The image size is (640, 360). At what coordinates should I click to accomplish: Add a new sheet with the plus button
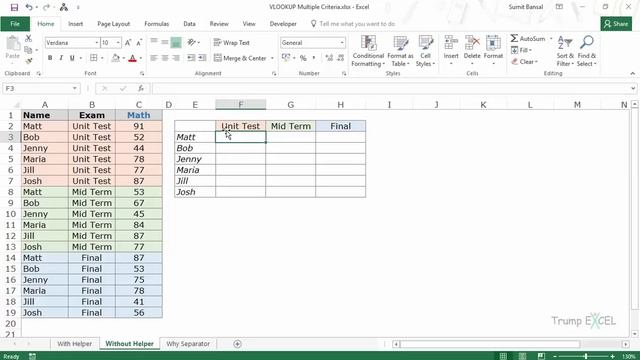238,344
